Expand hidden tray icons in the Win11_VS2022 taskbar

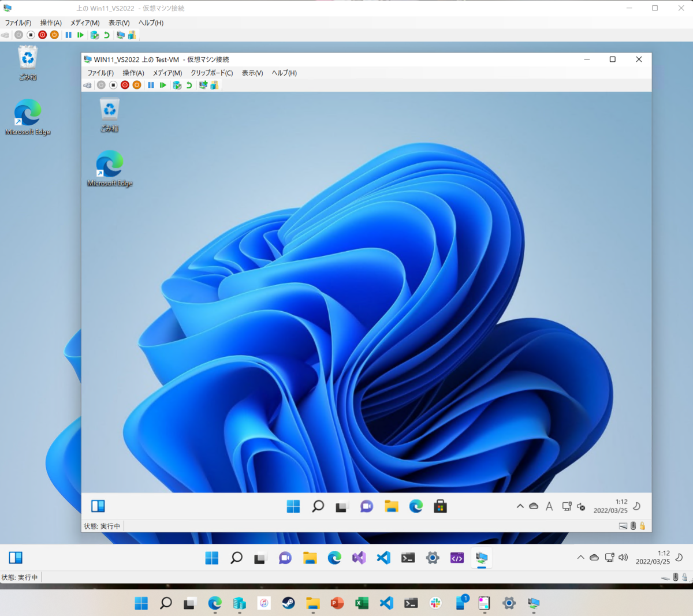(580, 557)
